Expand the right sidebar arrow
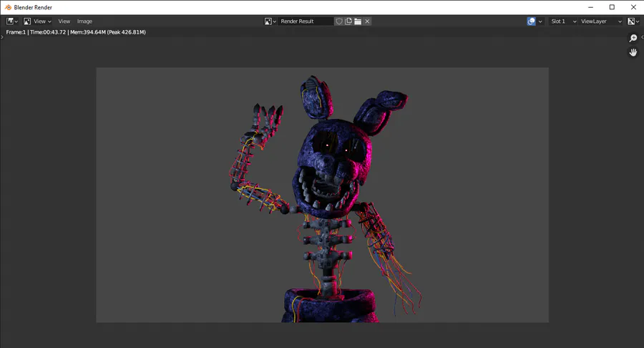The height and width of the screenshot is (348, 644). click(642, 37)
